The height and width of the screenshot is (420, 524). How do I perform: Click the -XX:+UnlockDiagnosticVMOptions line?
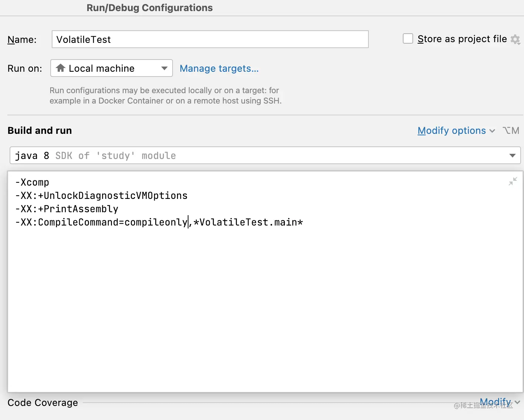(x=101, y=196)
